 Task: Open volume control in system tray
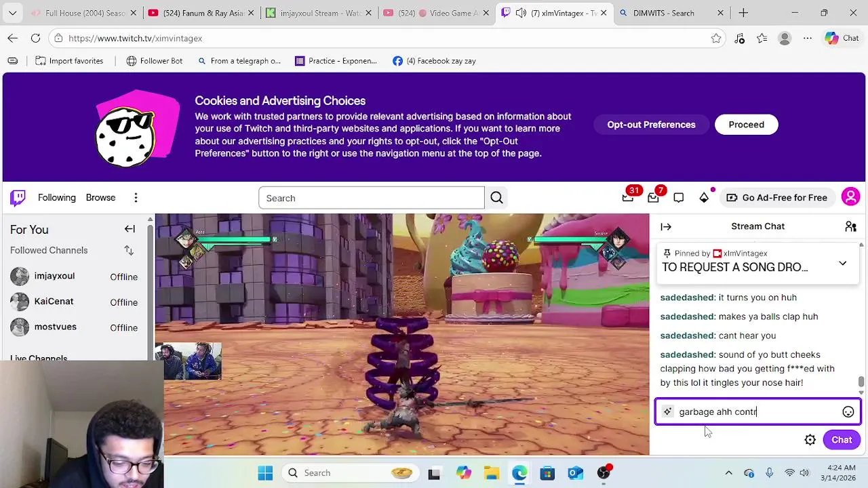coord(804,473)
